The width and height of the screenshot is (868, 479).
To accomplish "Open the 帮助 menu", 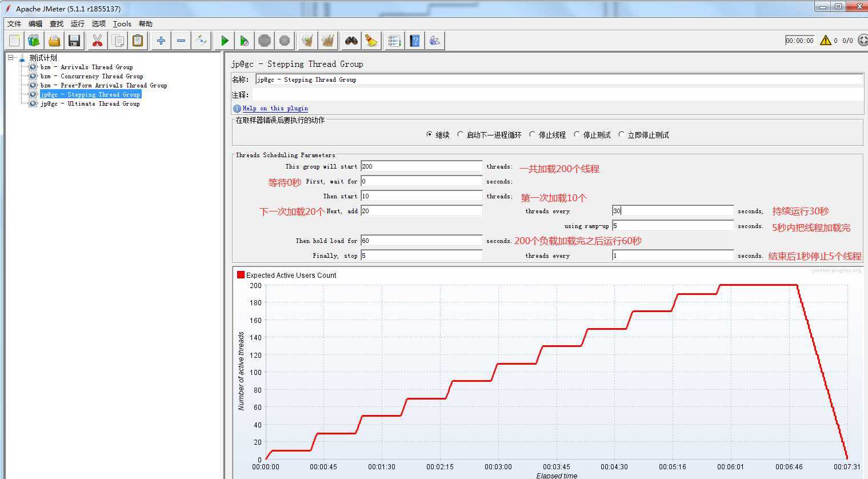I will (x=146, y=23).
